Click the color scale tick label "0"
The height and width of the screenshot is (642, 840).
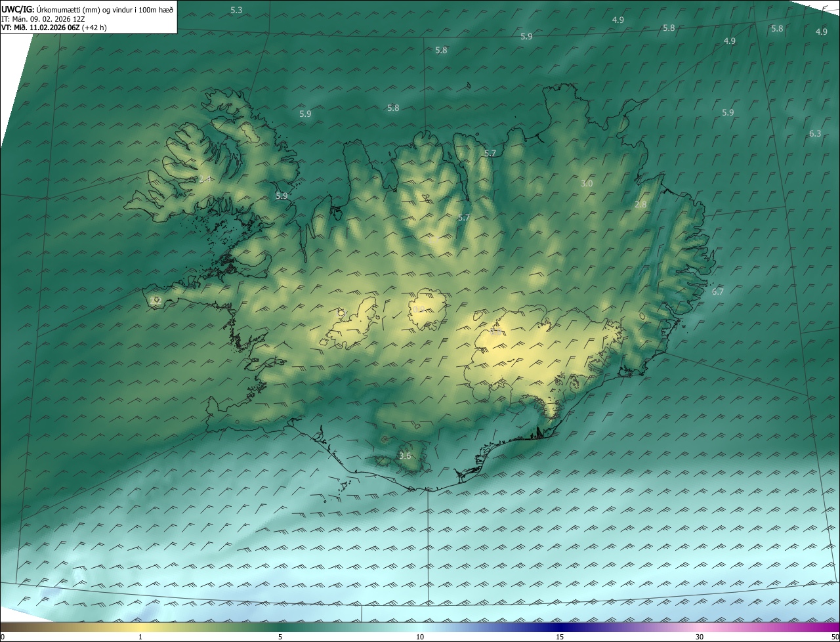[x=3, y=637]
